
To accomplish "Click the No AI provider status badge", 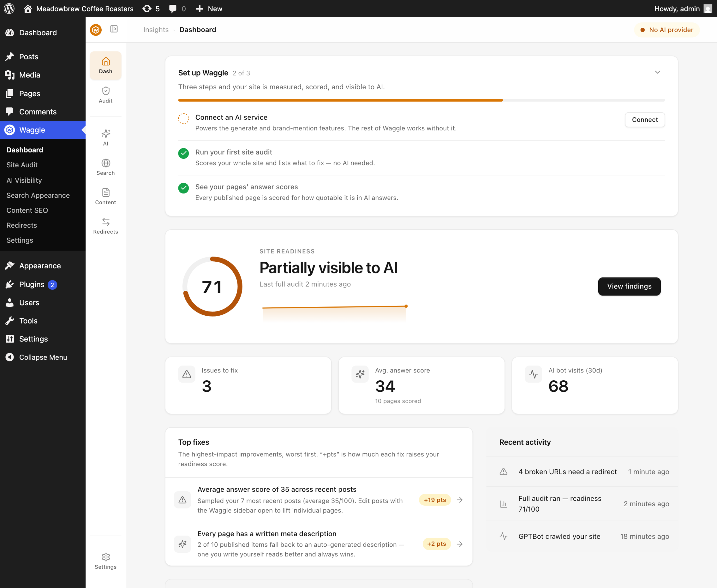I will click(x=667, y=30).
